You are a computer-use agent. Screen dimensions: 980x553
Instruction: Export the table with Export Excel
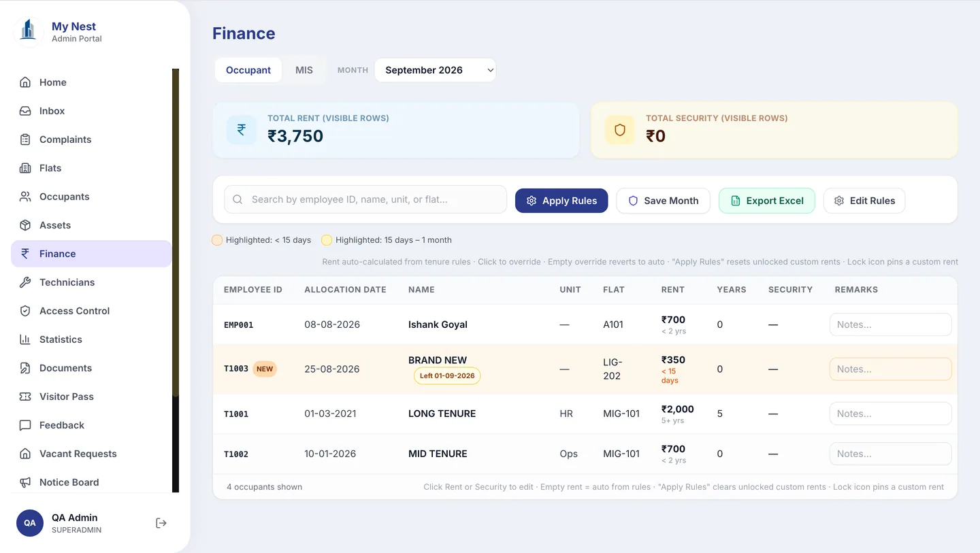(767, 201)
